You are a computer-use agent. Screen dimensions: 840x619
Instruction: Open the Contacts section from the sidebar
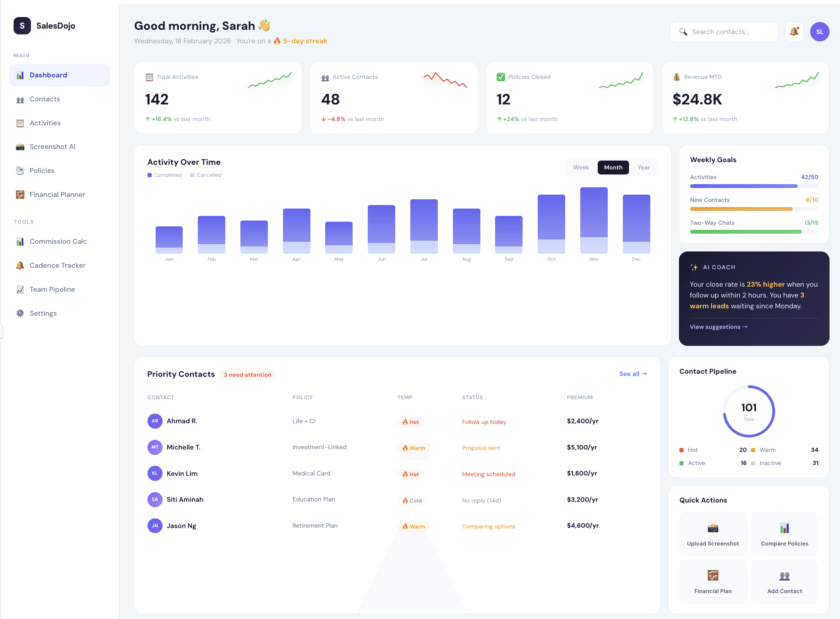click(x=45, y=99)
